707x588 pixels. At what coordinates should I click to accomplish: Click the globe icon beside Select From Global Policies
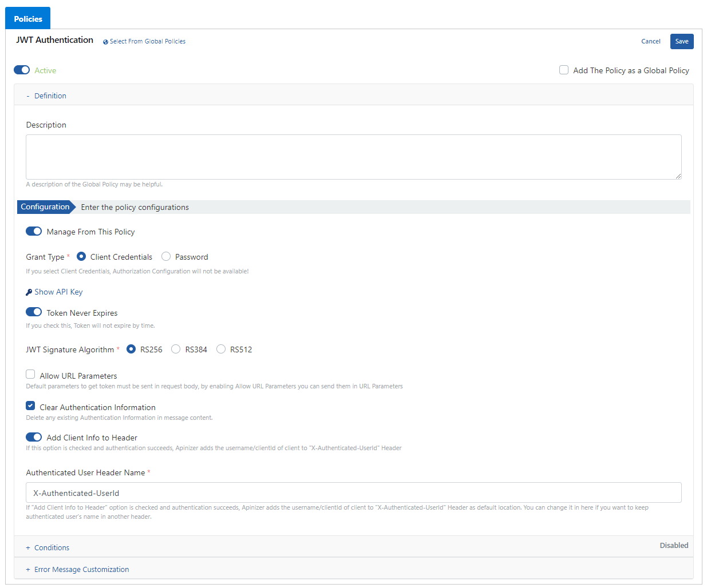[x=105, y=42]
